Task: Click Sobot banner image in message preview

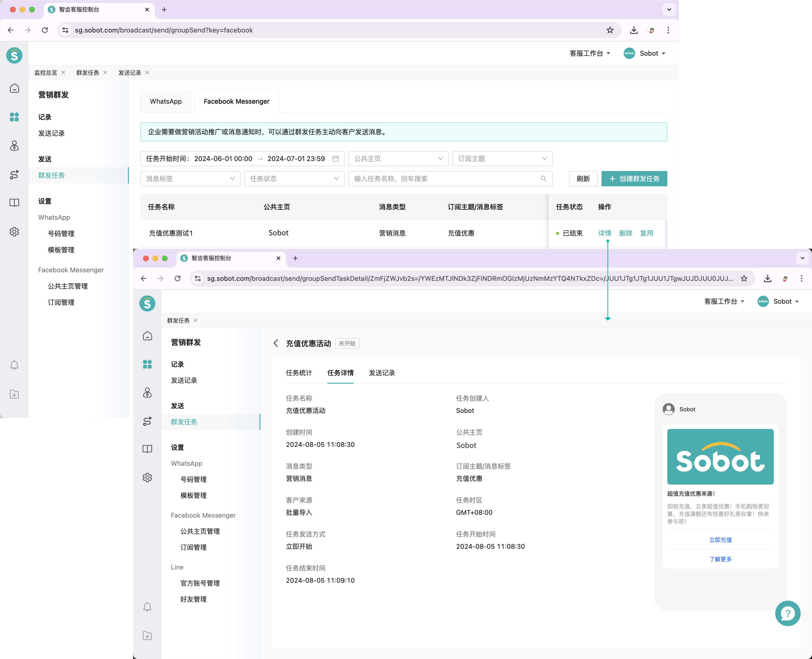Action: tap(720, 456)
